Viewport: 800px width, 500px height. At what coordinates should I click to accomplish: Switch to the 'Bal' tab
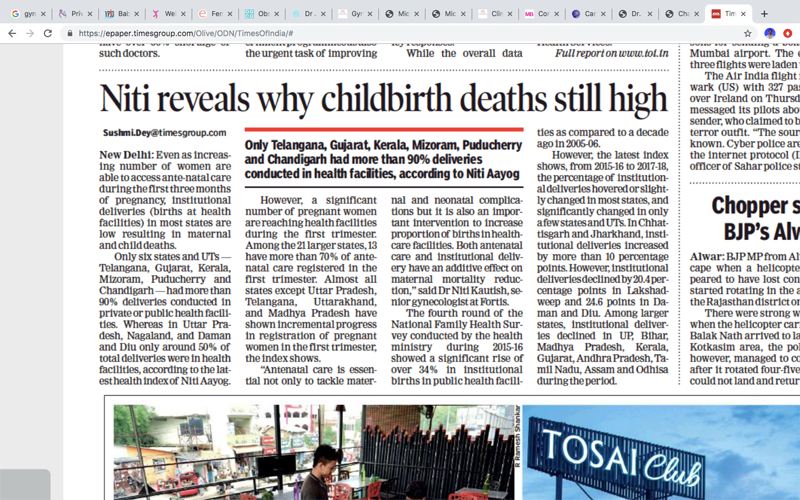coord(118,14)
